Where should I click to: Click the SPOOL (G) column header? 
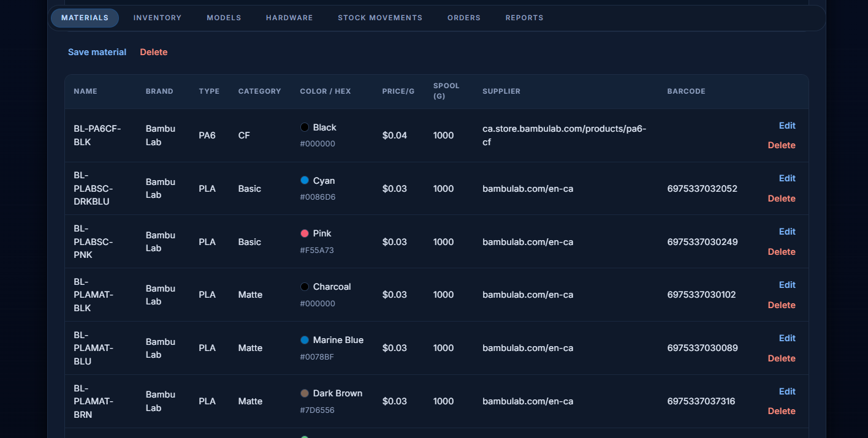pyautogui.click(x=446, y=91)
